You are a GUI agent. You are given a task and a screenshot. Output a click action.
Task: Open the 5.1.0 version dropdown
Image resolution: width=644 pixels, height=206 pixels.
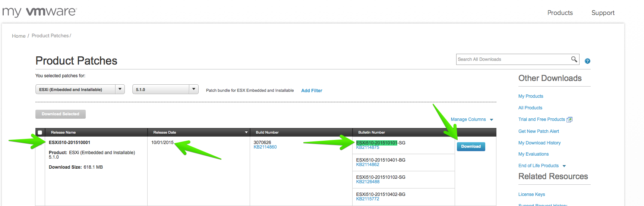pos(165,90)
